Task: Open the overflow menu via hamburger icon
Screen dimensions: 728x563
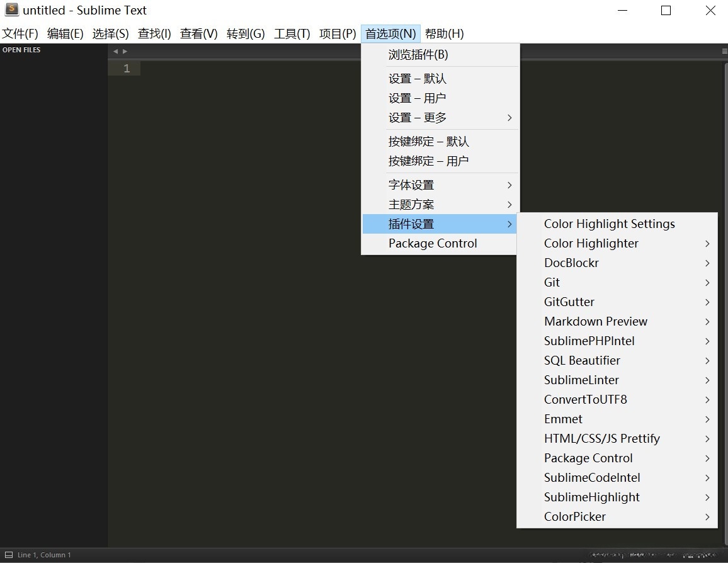Action: click(723, 50)
